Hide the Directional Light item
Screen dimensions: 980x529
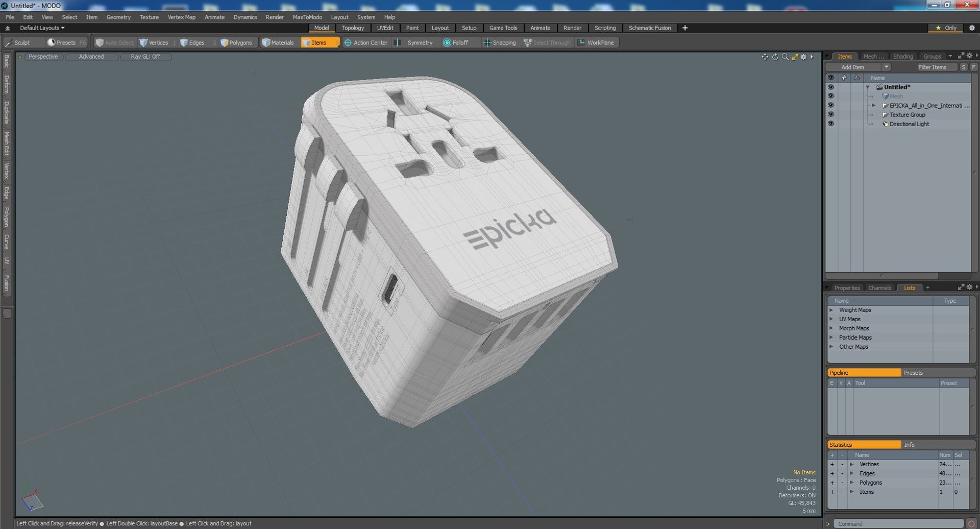(830, 124)
